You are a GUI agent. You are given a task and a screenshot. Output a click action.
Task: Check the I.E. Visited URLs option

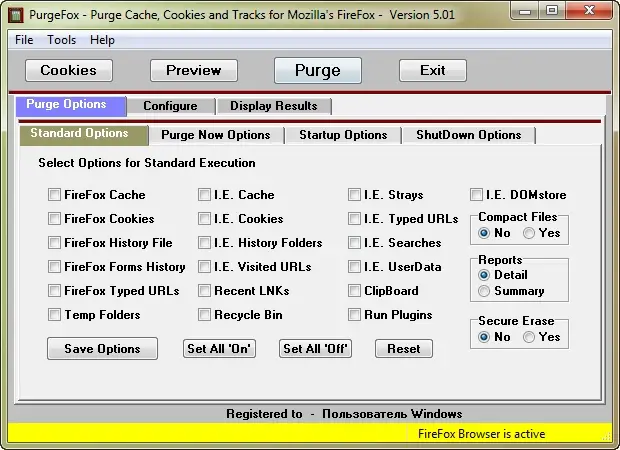pyautogui.click(x=204, y=267)
